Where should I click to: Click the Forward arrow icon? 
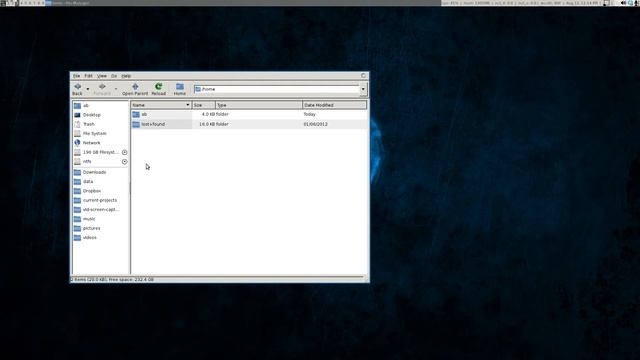tap(102, 87)
